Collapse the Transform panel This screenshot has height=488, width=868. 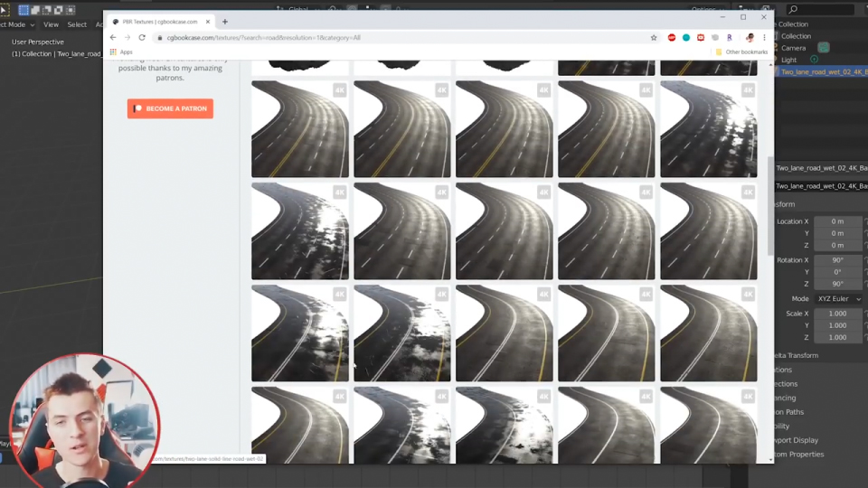785,204
